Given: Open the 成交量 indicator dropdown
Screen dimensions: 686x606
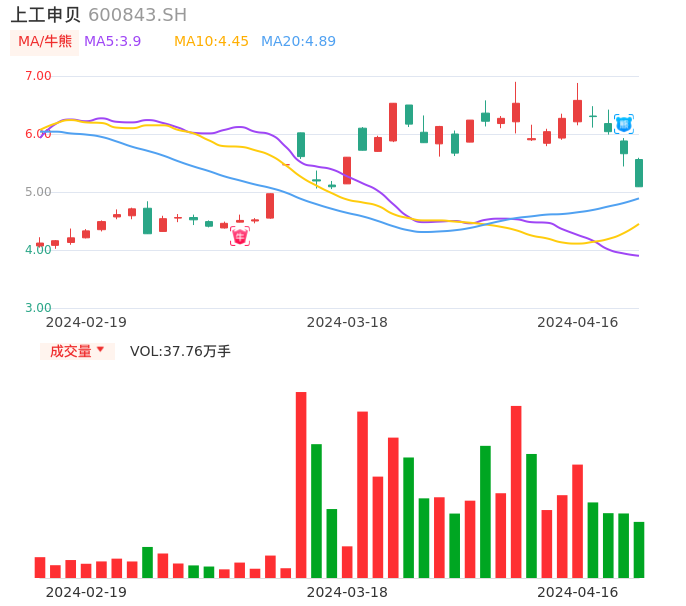Looking at the screenshot, I should click(x=77, y=351).
